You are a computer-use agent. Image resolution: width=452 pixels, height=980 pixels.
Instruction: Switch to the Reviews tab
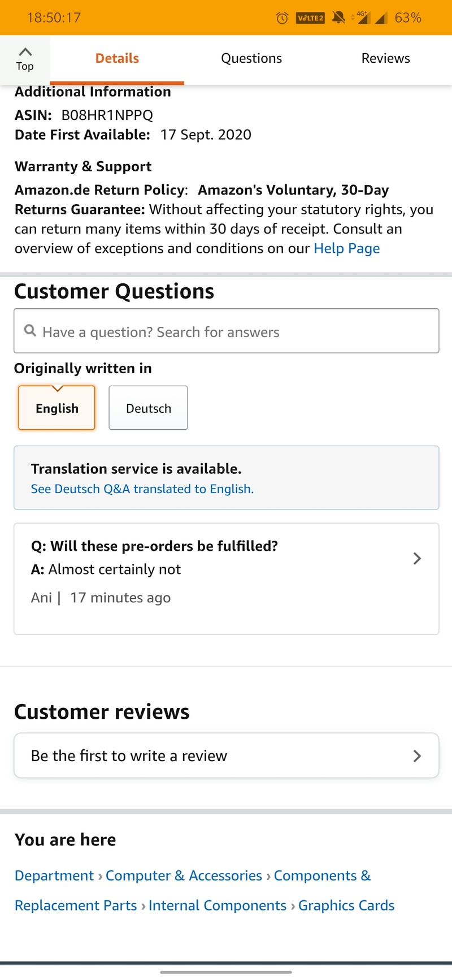(x=385, y=59)
